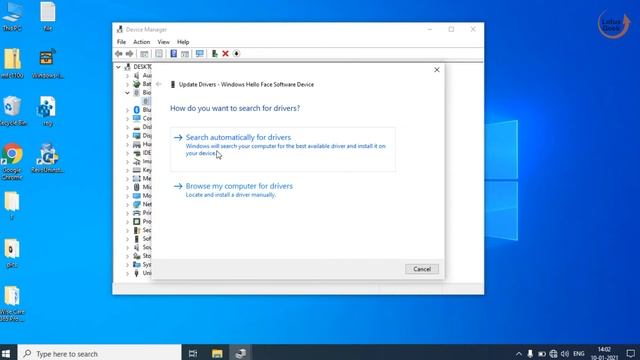Open Task View from the taskbar

(x=193, y=353)
